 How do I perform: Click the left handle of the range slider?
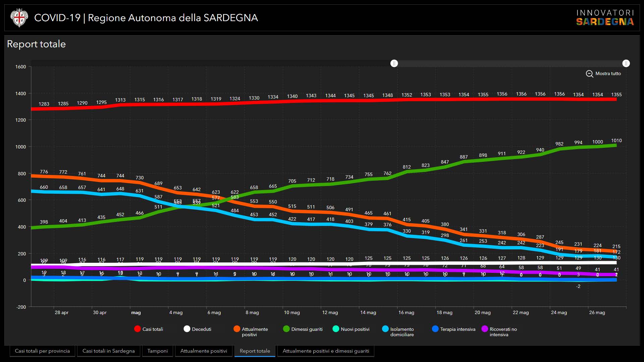(394, 63)
